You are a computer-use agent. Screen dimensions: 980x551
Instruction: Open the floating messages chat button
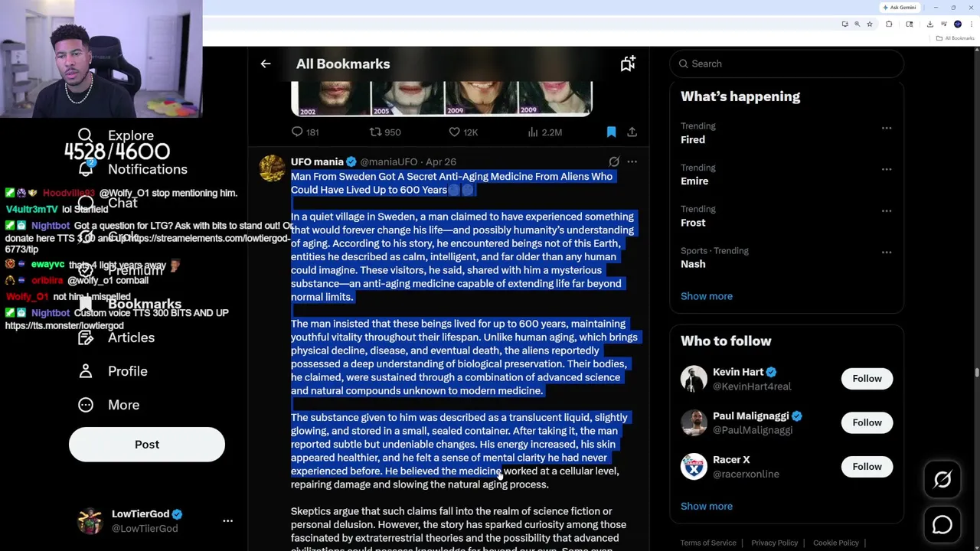(942, 525)
